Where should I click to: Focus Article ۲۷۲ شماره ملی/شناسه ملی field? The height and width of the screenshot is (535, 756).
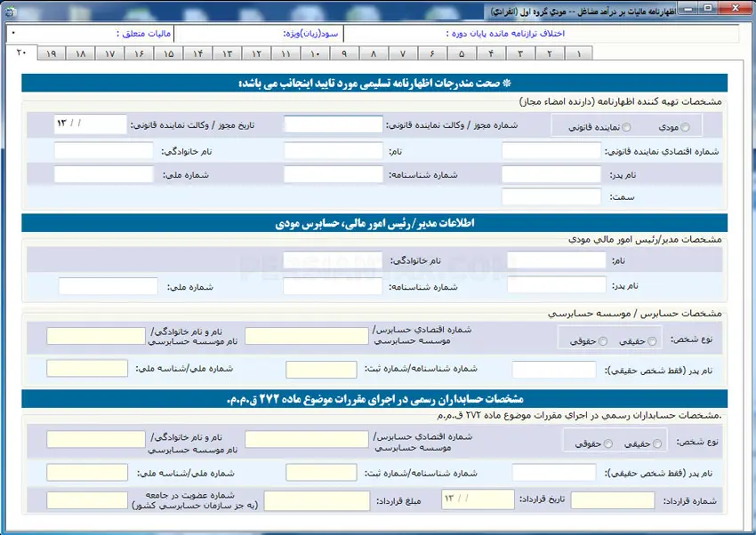click(87, 473)
